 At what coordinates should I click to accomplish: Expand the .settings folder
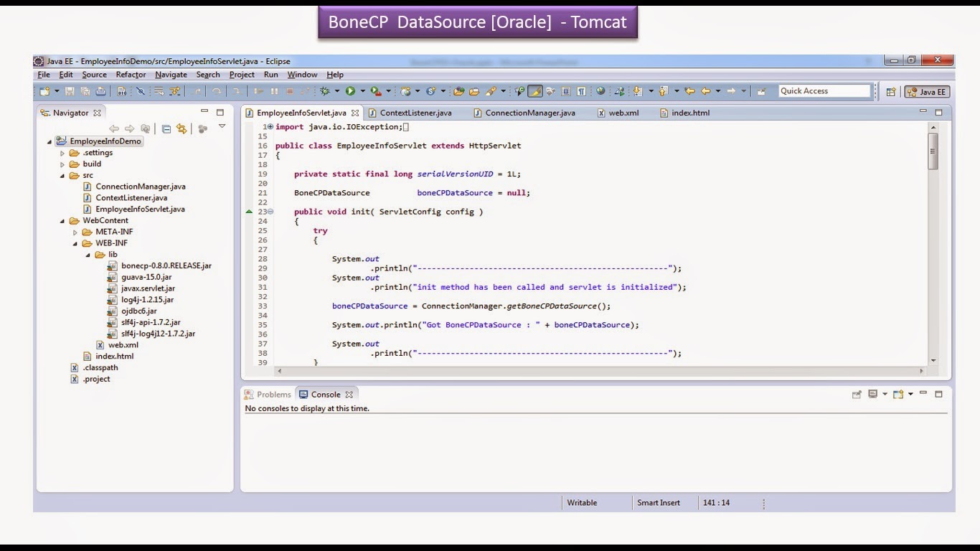pyautogui.click(x=62, y=153)
